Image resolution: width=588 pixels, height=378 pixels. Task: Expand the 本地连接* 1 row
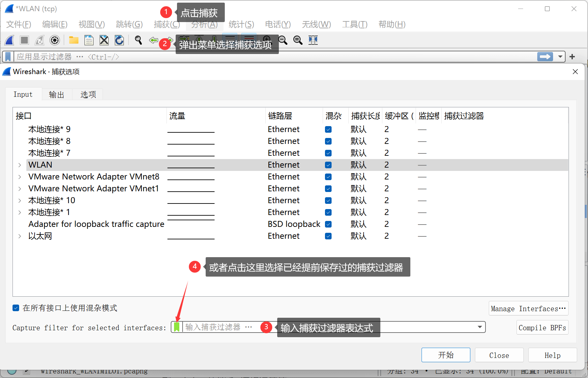20,212
